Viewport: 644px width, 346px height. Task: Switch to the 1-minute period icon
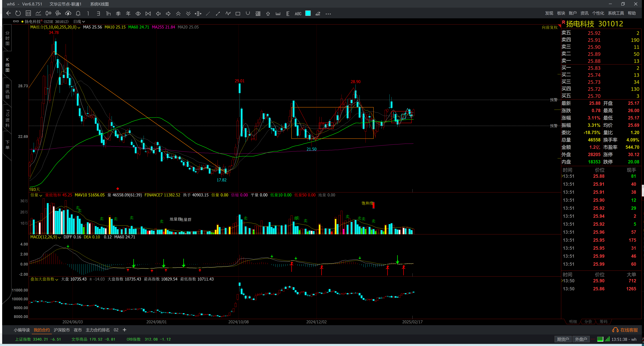tap(88, 13)
